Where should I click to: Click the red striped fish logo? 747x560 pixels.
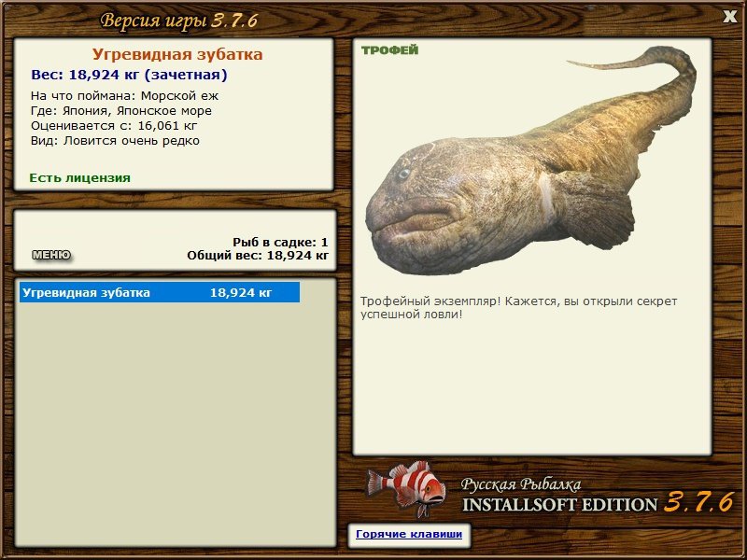[406, 488]
